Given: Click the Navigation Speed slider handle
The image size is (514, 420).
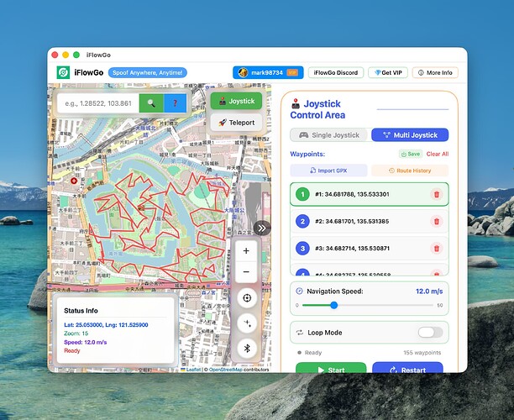Looking at the screenshot, I should (333, 305).
